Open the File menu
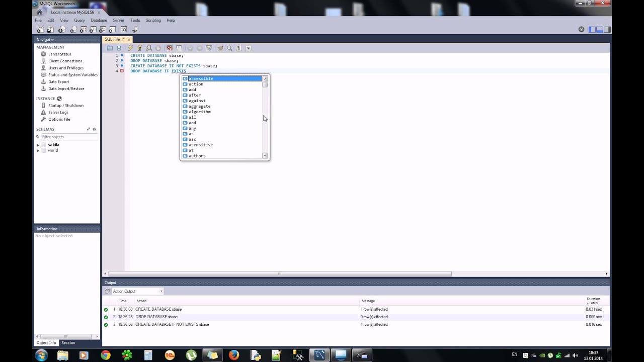 point(38,21)
